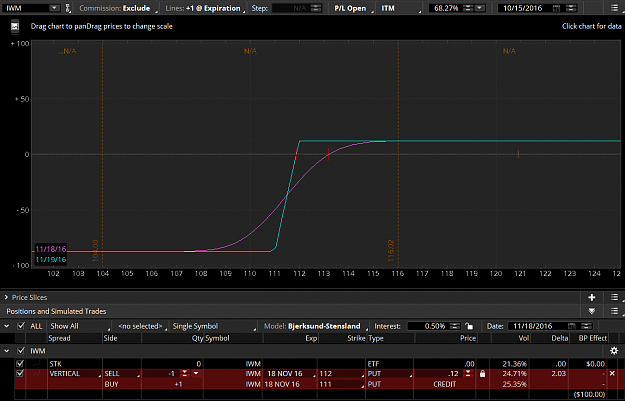Toggle the VERTICAL row checkbox
Screen dimensions: 625x401
pyautogui.click(x=20, y=373)
